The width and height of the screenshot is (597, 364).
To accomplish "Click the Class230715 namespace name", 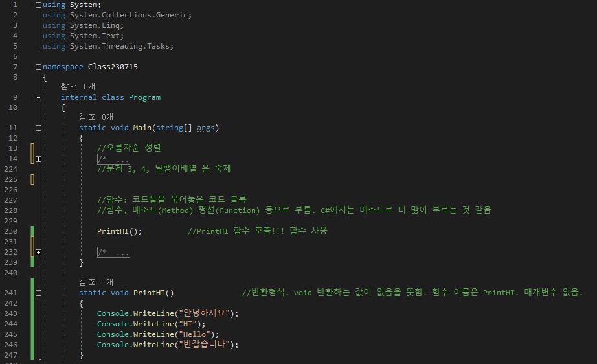I will point(113,67).
